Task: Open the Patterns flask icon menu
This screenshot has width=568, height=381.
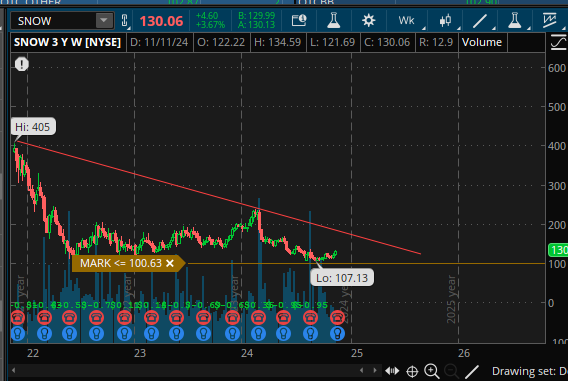Action: click(x=514, y=21)
